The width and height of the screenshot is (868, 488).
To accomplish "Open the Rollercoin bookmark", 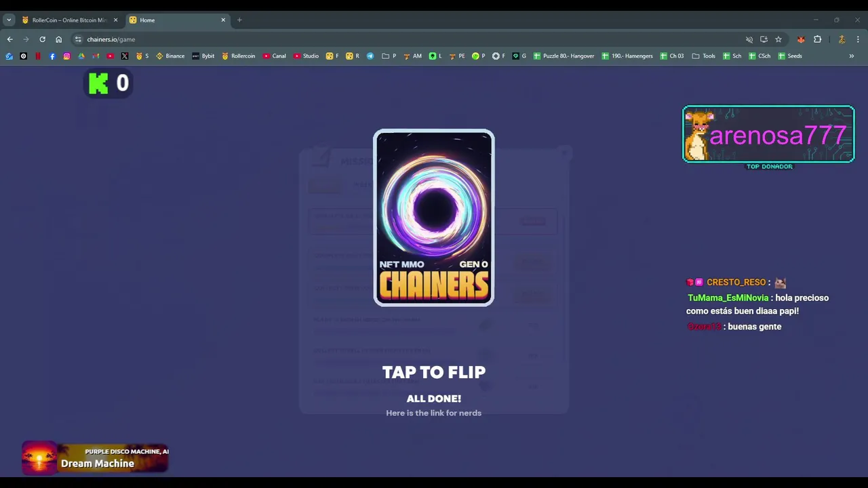I will pos(238,56).
